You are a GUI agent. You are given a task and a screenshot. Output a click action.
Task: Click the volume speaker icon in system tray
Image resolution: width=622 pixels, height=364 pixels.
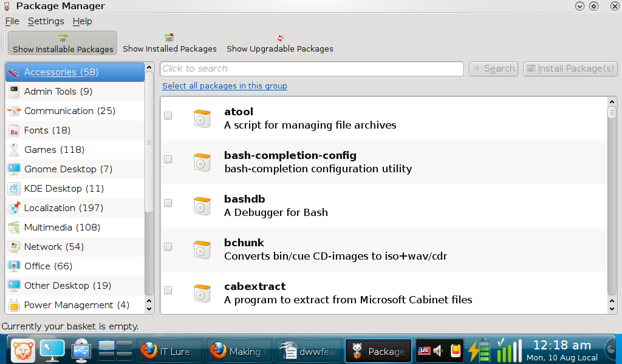(x=438, y=351)
